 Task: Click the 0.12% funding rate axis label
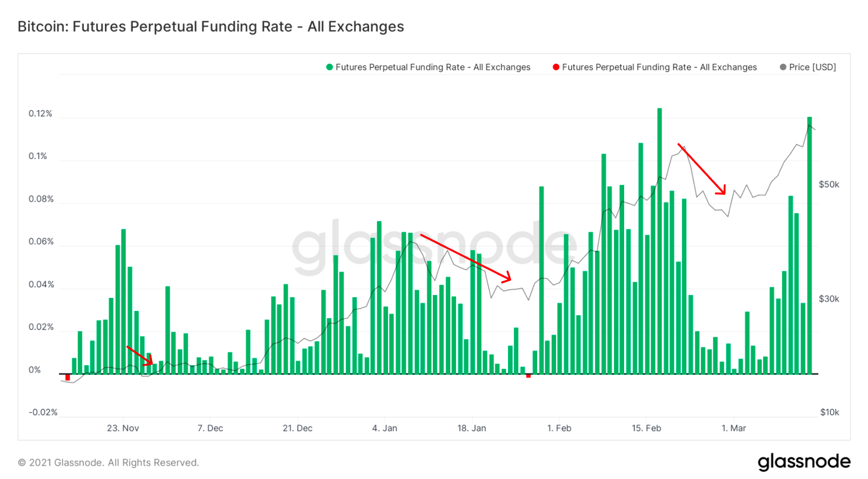(x=41, y=114)
